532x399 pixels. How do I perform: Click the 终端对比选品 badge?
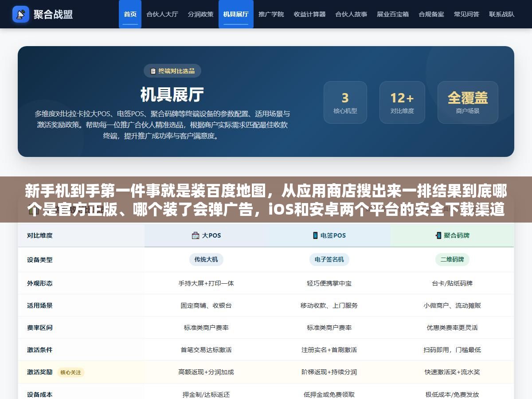tap(172, 71)
